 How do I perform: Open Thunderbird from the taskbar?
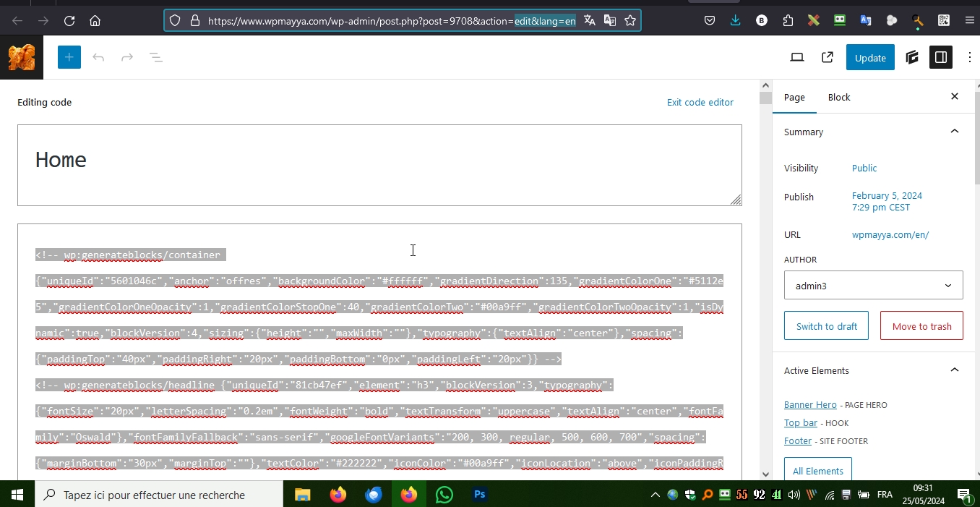[374, 495]
